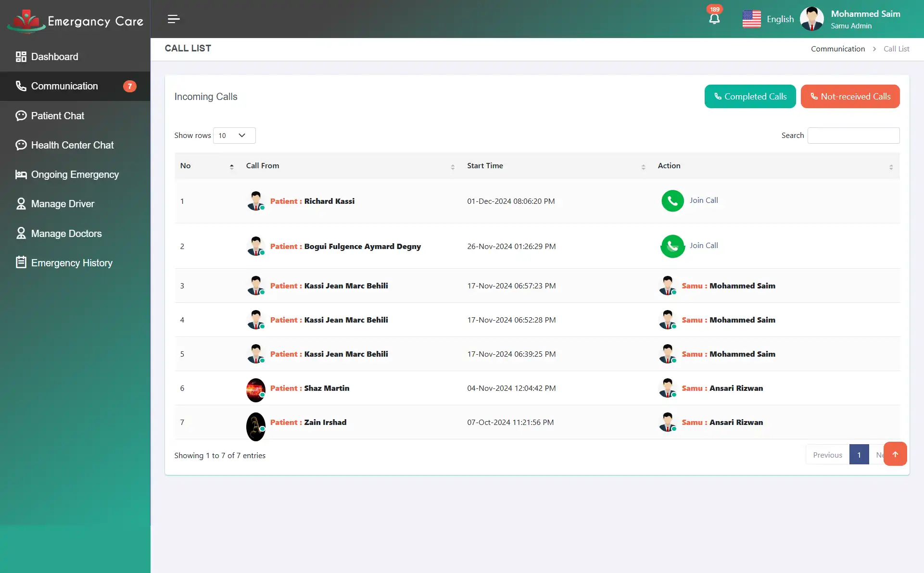
Task: Click the green Join Call phone icon for Richard Kassi
Action: tap(672, 201)
